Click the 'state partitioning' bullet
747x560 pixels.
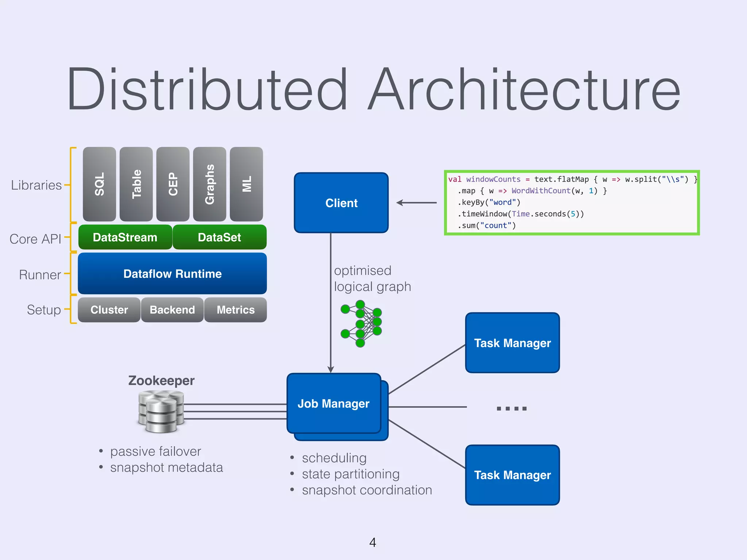pos(351,474)
